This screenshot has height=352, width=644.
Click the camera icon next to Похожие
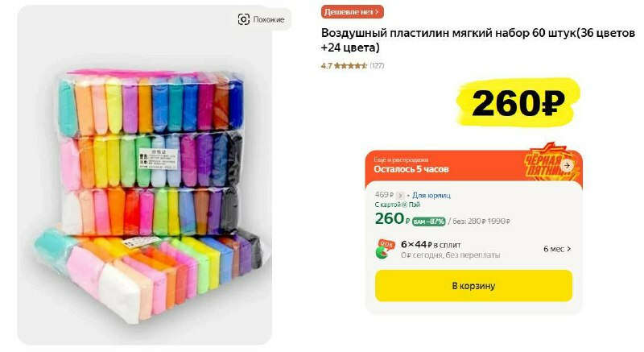click(x=244, y=19)
